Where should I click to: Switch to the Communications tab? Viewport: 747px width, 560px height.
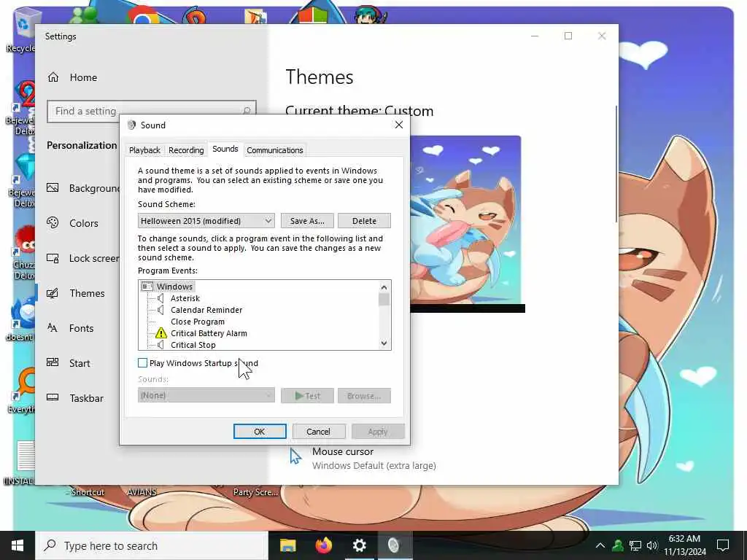(275, 150)
